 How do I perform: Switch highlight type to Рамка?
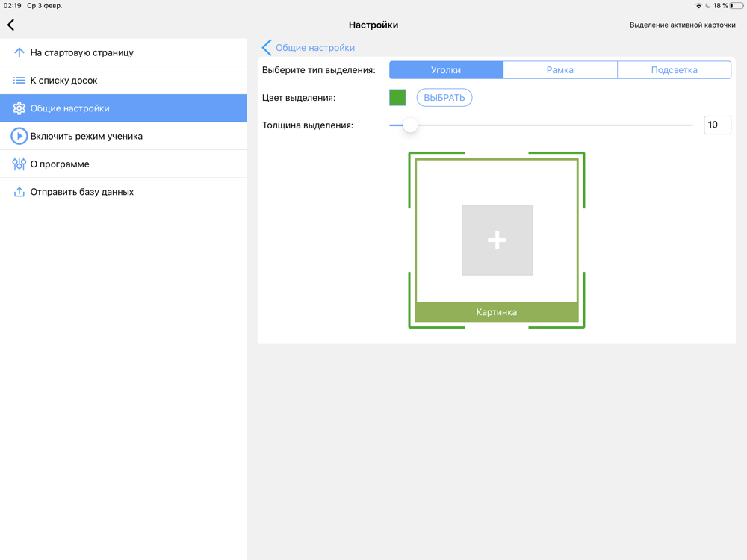[x=560, y=70]
